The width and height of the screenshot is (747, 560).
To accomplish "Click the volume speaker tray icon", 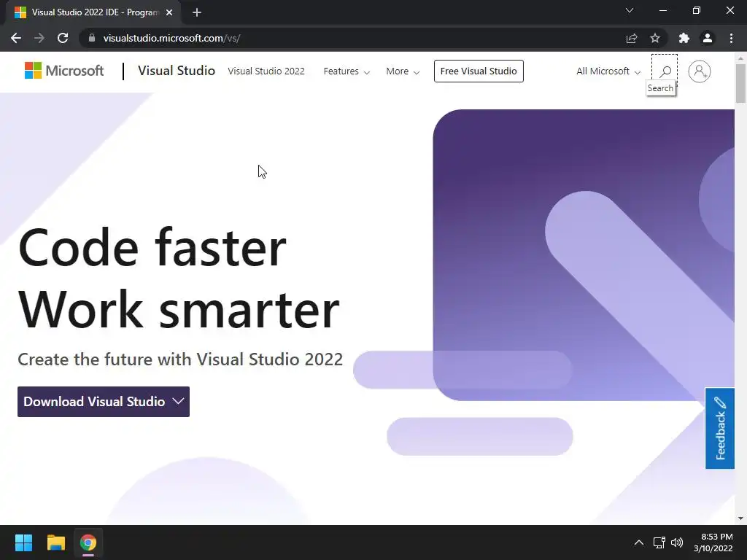I will pos(677,542).
